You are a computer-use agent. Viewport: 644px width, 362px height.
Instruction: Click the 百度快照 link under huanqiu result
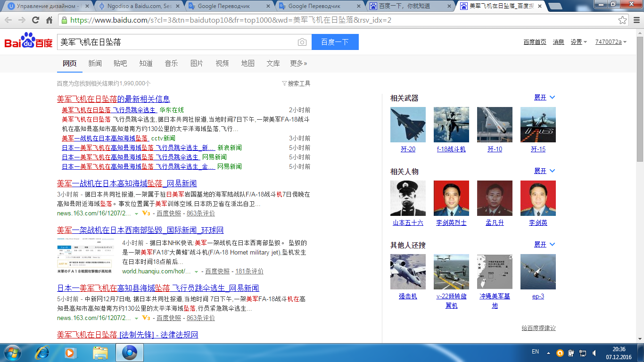point(217,271)
